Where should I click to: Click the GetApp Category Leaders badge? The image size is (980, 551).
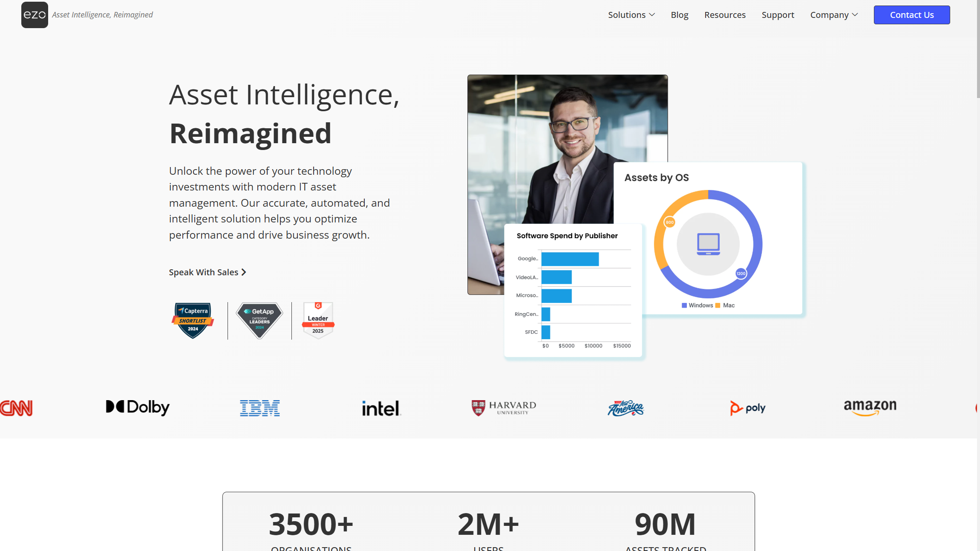click(x=259, y=320)
